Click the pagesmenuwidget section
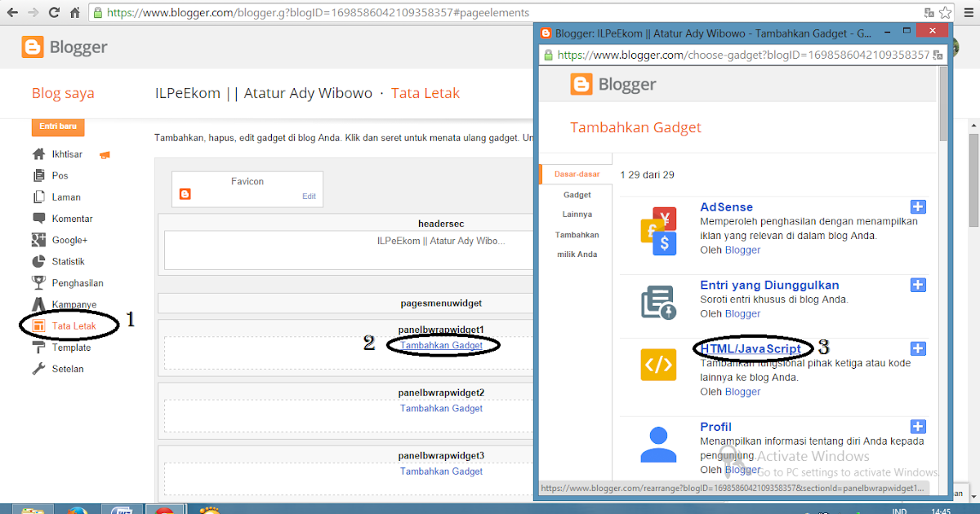Image resolution: width=980 pixels, height=514 pixels. click(346, 303)
